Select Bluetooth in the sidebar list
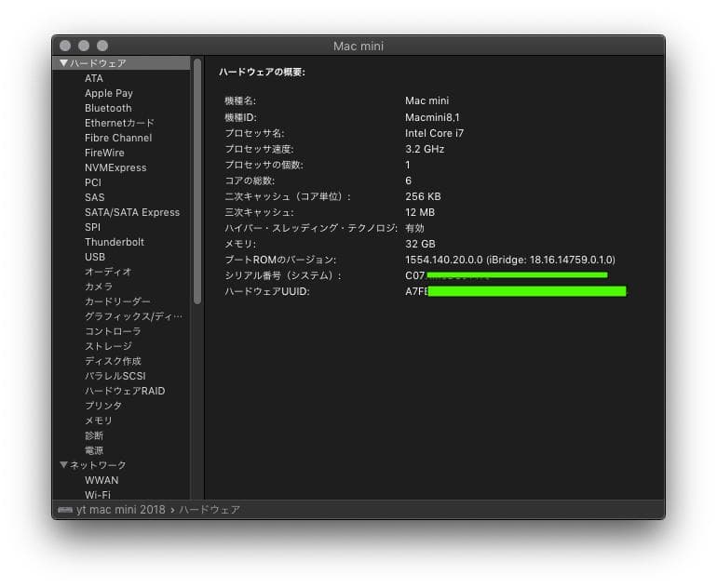The width and height of the screenshot is (717, 588). tap(108, 108)
